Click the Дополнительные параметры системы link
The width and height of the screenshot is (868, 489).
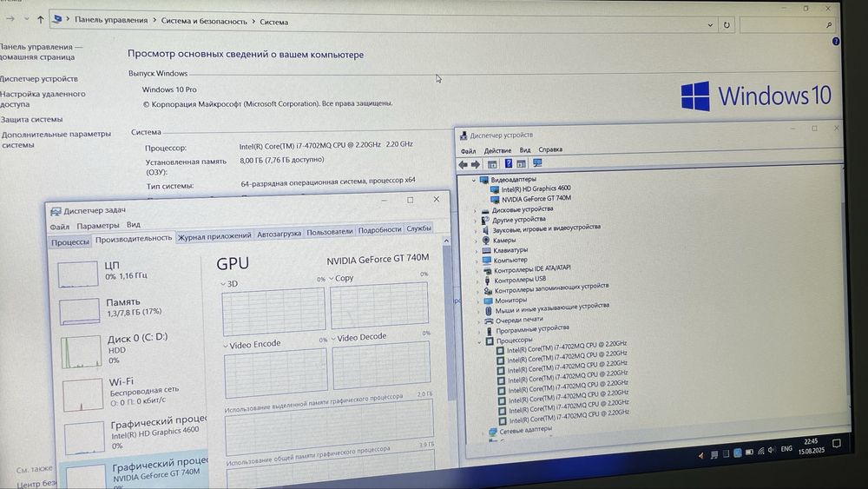point(56,140)
